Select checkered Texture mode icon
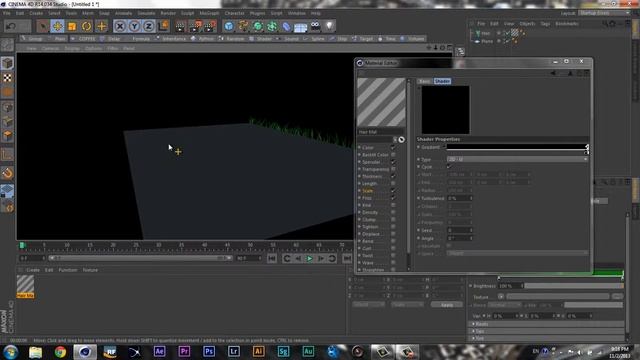640x360 pixels. 7,78
